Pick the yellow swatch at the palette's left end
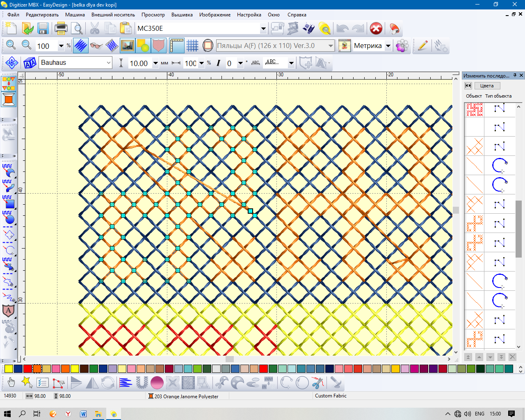Screen dimensions: 525x420 9,369
